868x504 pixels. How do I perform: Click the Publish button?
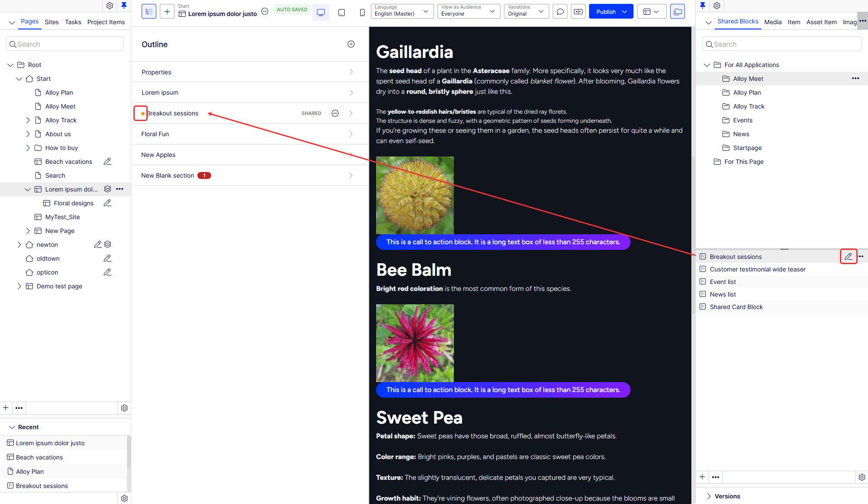pyautogui.click(x=606, y=12)
